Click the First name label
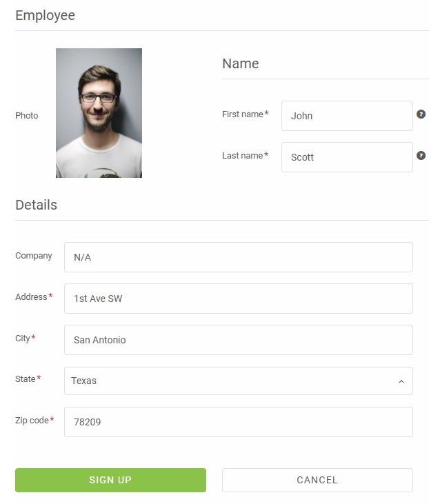 tap(242, 114)
